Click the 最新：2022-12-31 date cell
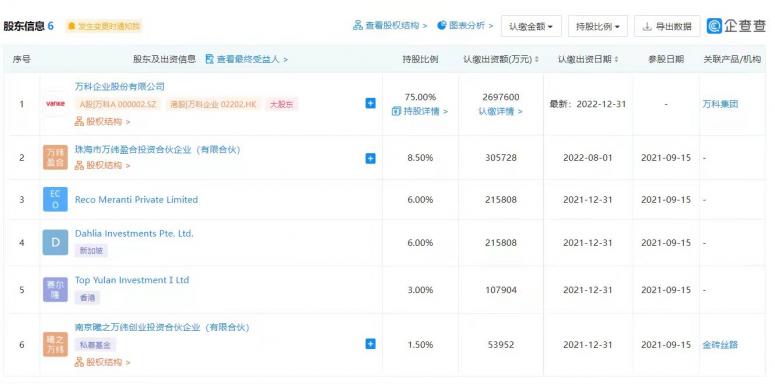The image size is (775, 384). [x=588, y=104]
